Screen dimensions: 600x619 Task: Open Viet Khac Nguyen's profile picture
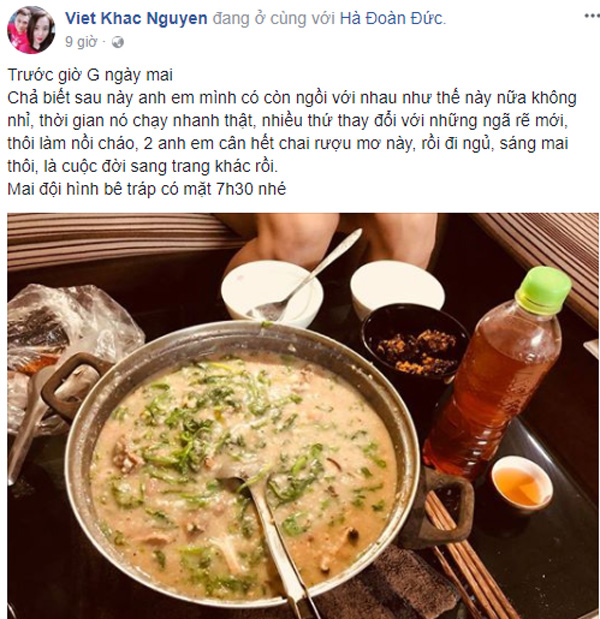pyautogui.click(x=31, y=30)
